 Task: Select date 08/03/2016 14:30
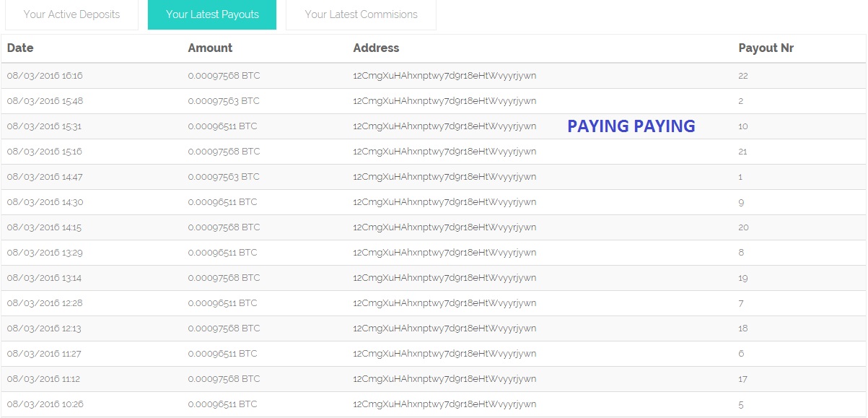pos(45,202)
